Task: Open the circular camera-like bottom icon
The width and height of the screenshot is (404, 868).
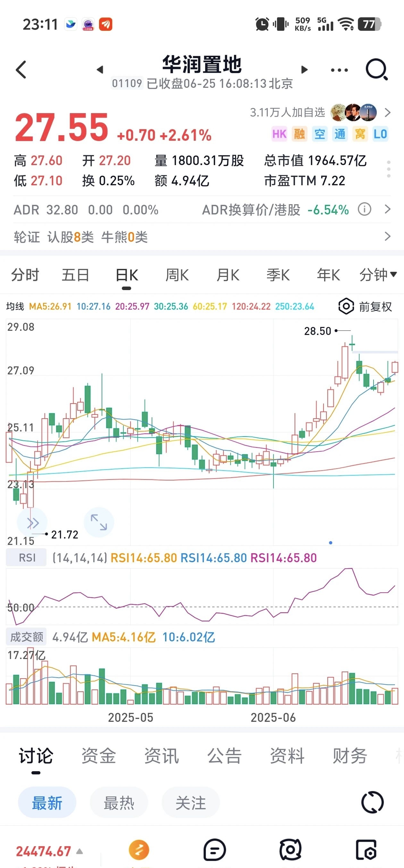Action: [290, 849]
